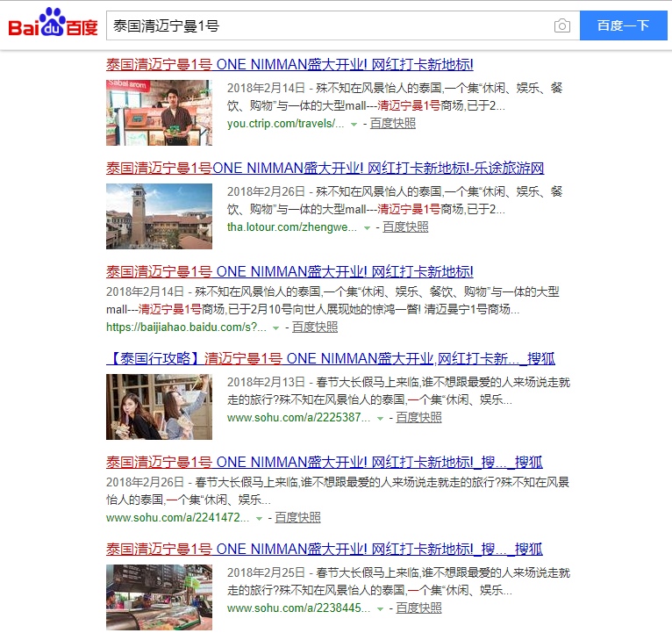
Task: Open 百度快照 for the lotour result
Action: 405,227
